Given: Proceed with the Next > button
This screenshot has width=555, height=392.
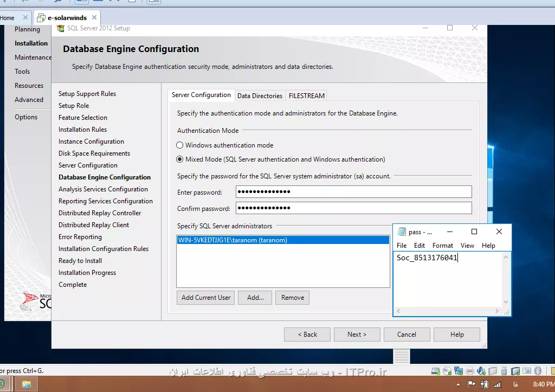Looking at the screenshot, I should click(357, 335).
